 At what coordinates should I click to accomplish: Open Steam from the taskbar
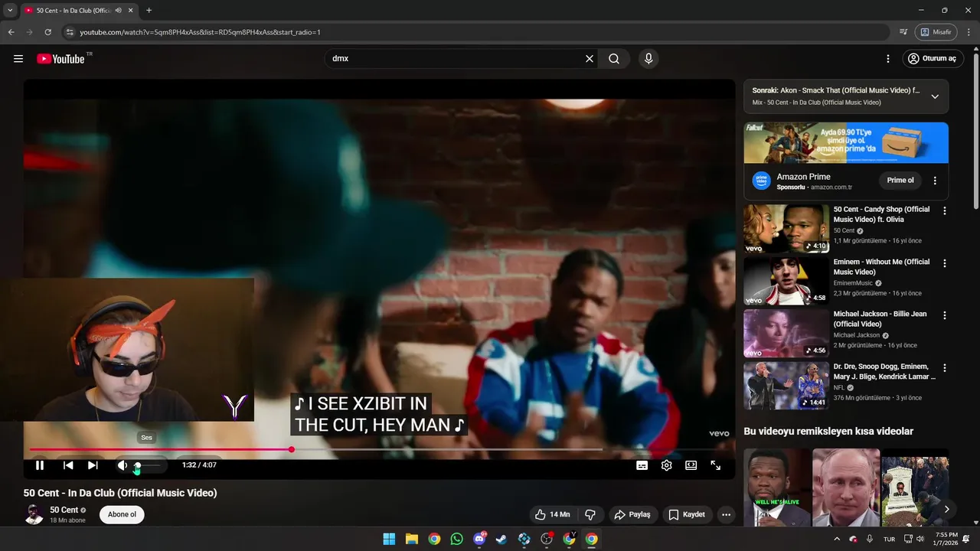click(x=501, y=539)
